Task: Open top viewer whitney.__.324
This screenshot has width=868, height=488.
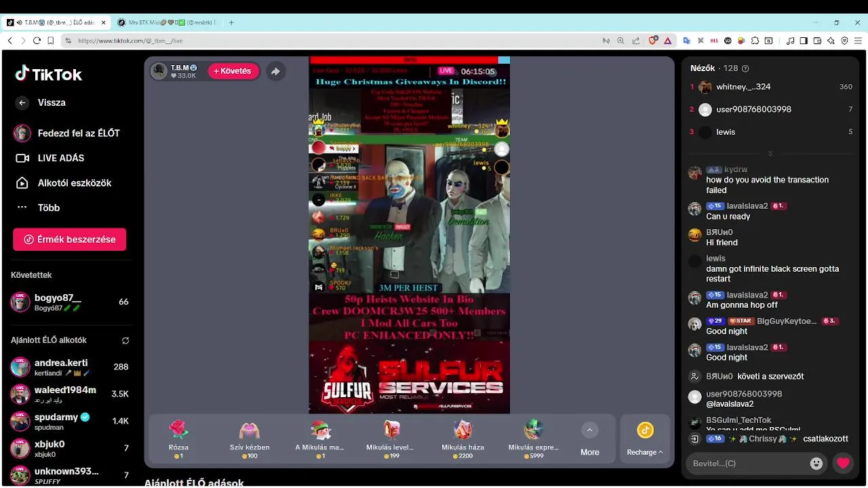Action: click(771, 87)
